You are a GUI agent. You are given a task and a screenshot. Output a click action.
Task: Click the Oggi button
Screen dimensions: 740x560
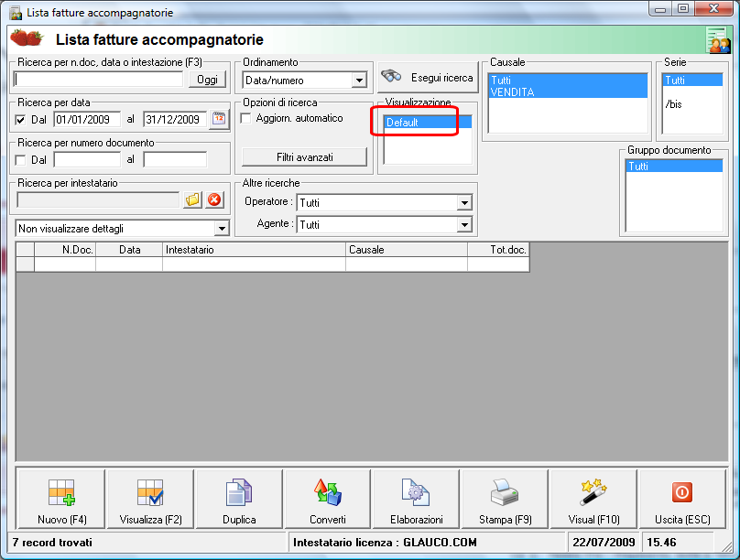coord(207,80)
